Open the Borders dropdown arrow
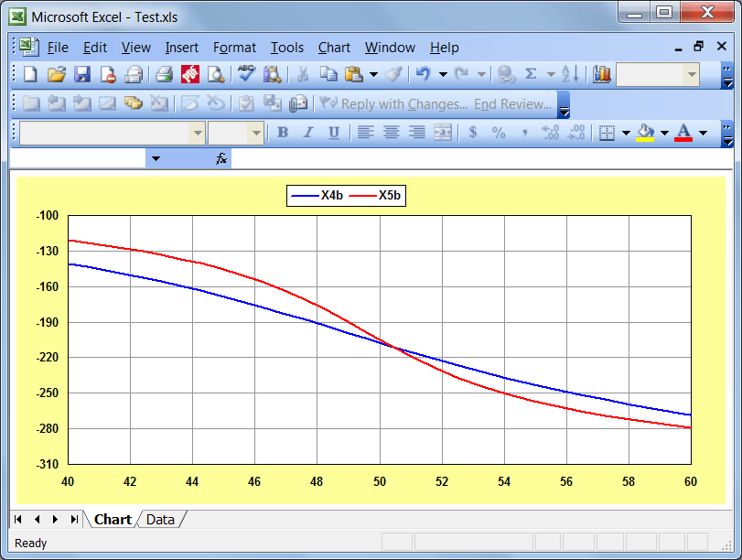Image resolution: width=742 pixels, height=560 pixels. click(x=626, y=133)
